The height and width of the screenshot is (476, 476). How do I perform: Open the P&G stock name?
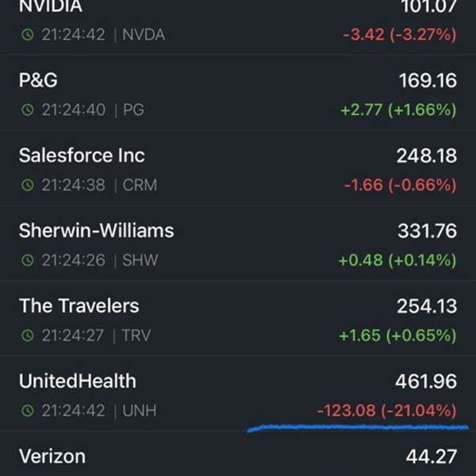pyautogui.click(x=38, y=80)
